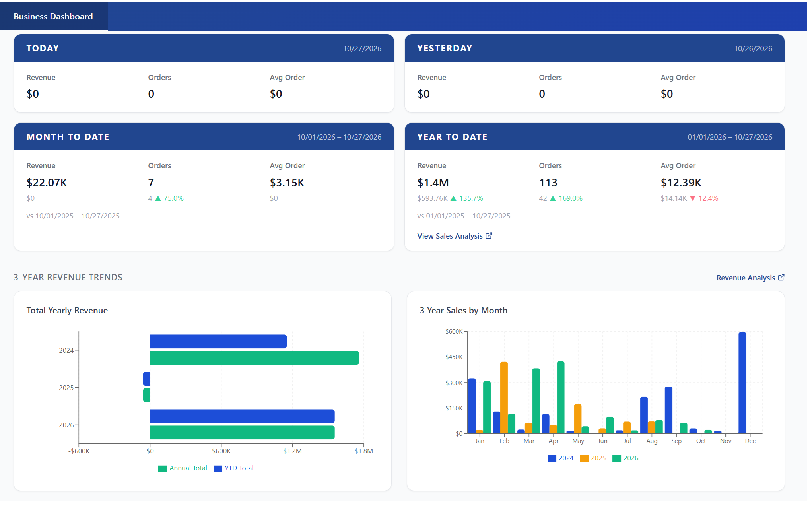The width and height of the screenshot is (812, 505).
Task: Click the green up arrow next to 169.0%
Action: click(x=553, y=198)
